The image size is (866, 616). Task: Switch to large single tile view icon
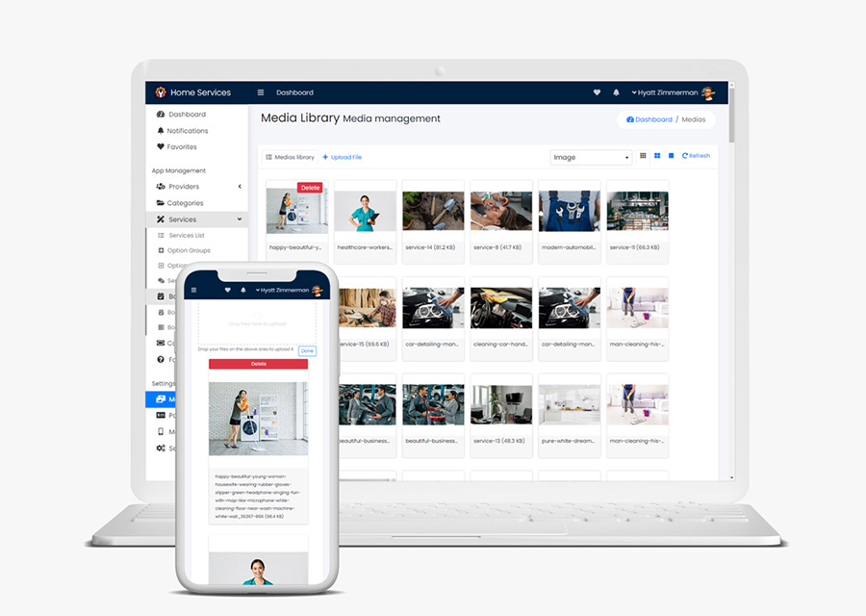671,156
